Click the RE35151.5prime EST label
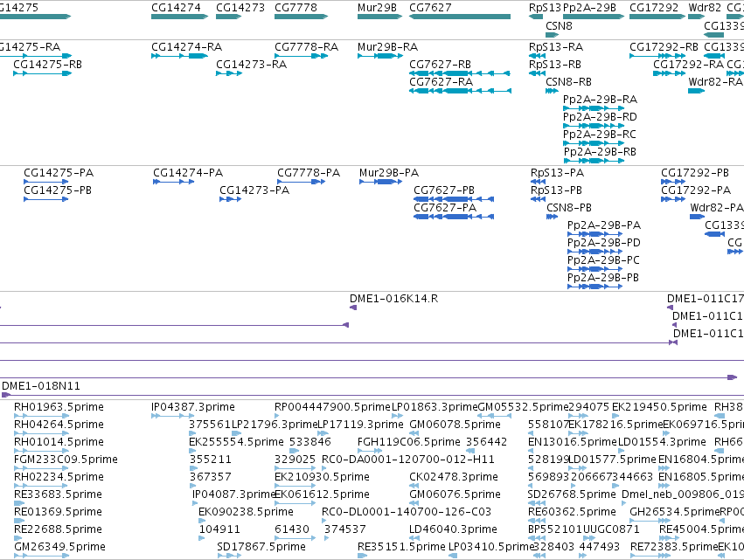The image size is (744, 560). [x=401, y=547]
